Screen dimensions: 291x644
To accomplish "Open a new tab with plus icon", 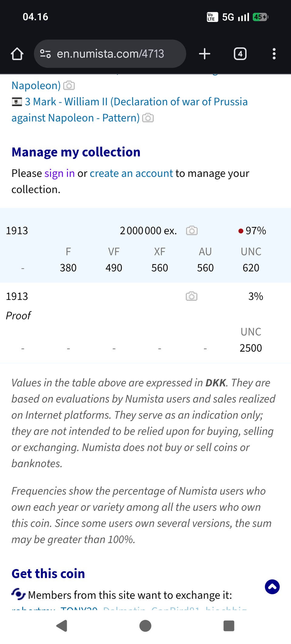I will pos(205,54).
